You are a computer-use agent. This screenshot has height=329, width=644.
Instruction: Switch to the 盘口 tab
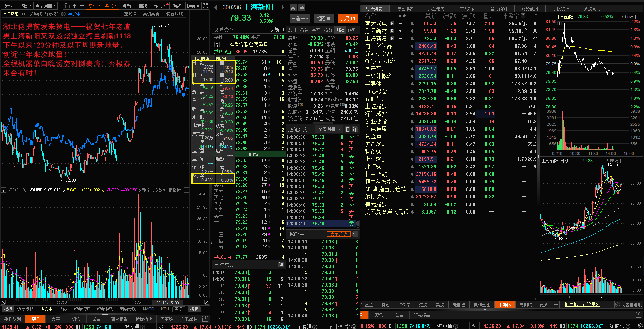tap(292, 30)
